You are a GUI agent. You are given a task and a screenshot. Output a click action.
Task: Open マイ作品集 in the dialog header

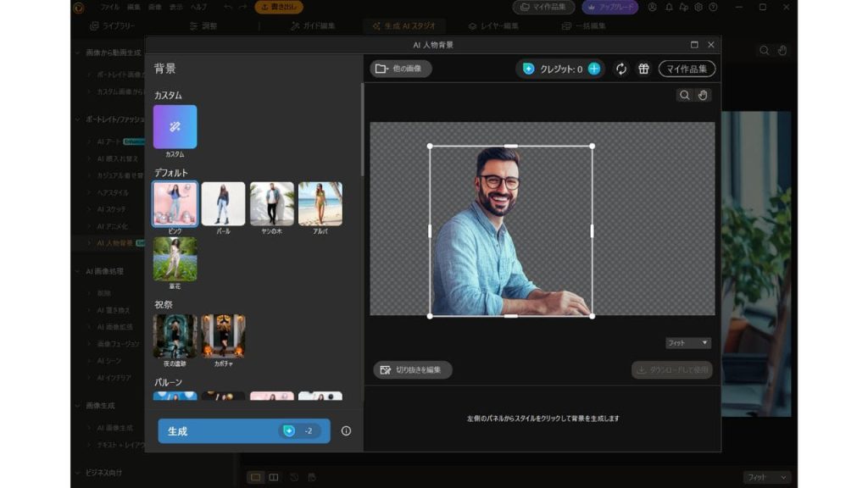pos(687,69)
